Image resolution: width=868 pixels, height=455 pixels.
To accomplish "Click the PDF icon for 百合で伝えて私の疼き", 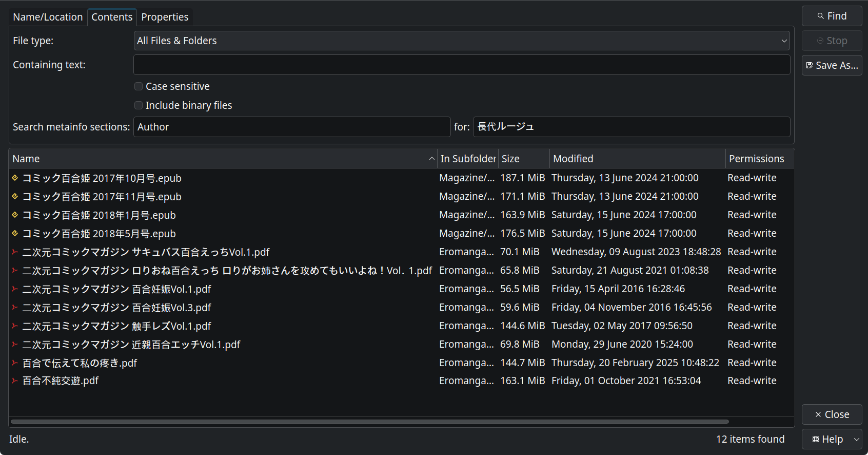I will point(15,363).
